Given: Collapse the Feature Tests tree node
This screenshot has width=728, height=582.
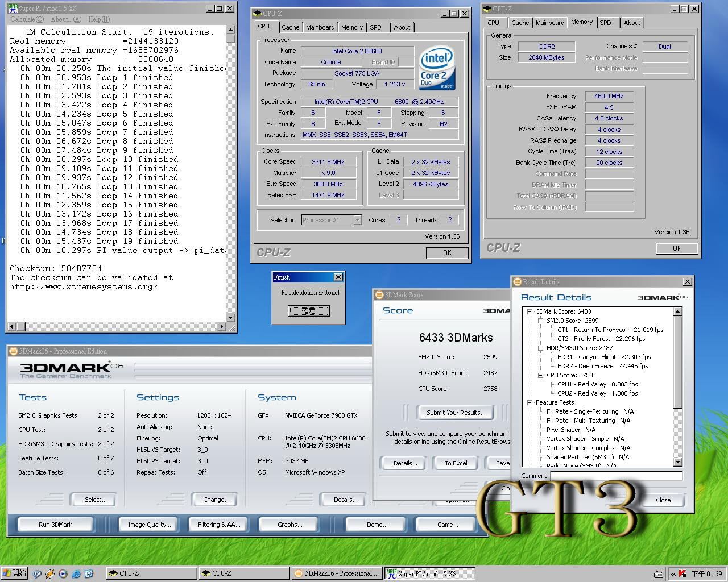Looking at the screenshot, I should [x=530, y=402].
